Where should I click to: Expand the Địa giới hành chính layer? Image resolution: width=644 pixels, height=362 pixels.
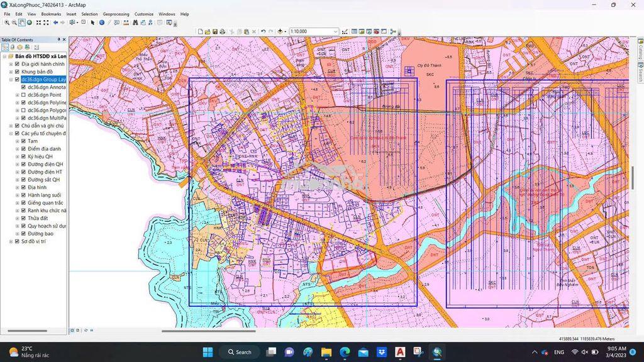[11, 64]
